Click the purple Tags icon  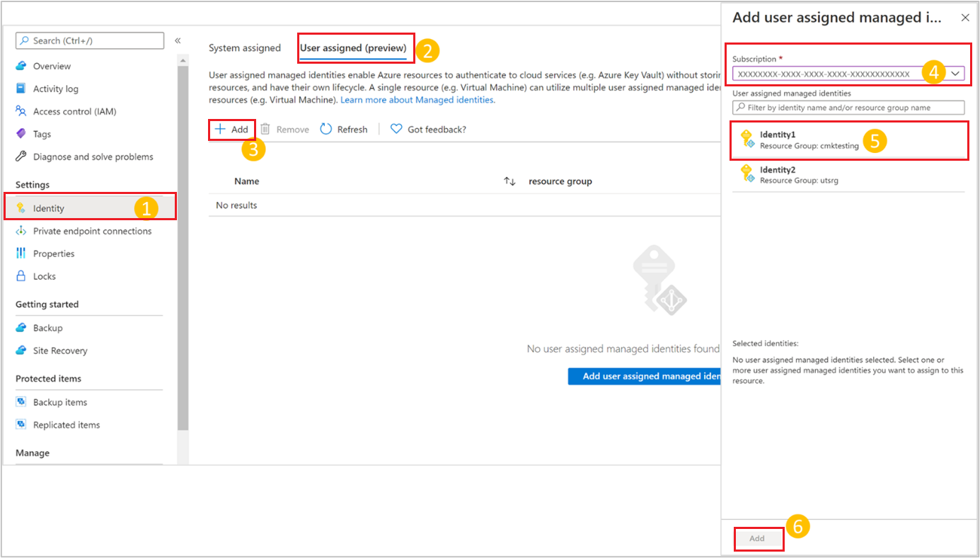point(21,134)
